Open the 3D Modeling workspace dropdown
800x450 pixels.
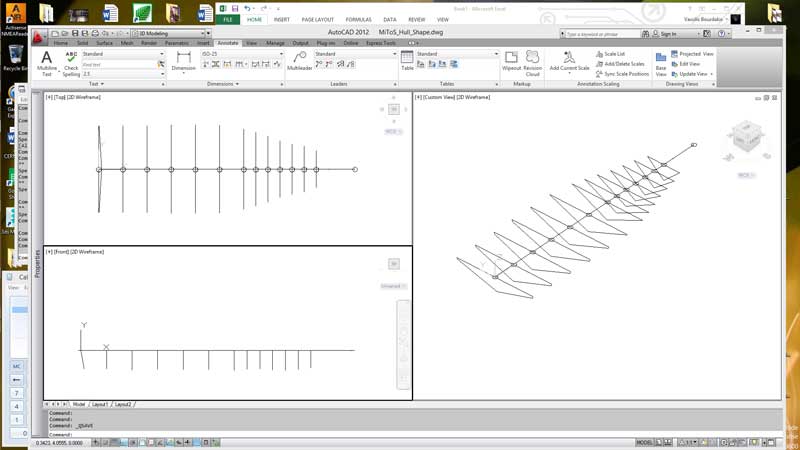coord(168,33)
